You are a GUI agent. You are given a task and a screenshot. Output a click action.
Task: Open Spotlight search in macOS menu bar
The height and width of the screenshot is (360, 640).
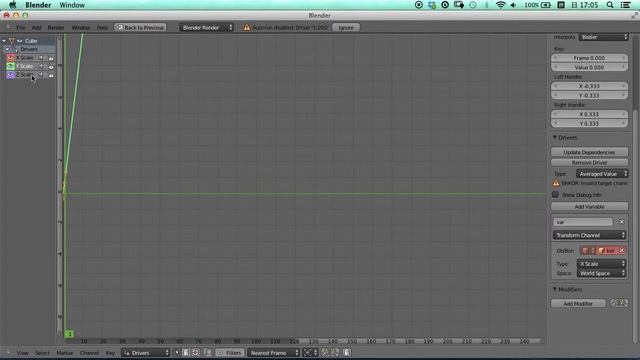pos(610,5)
